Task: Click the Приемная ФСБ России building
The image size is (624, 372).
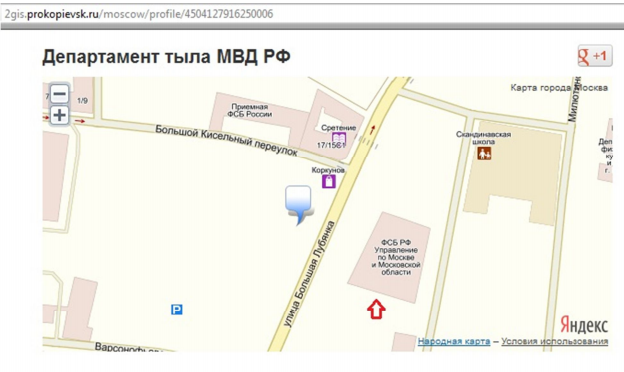Action: click(250, 111)
